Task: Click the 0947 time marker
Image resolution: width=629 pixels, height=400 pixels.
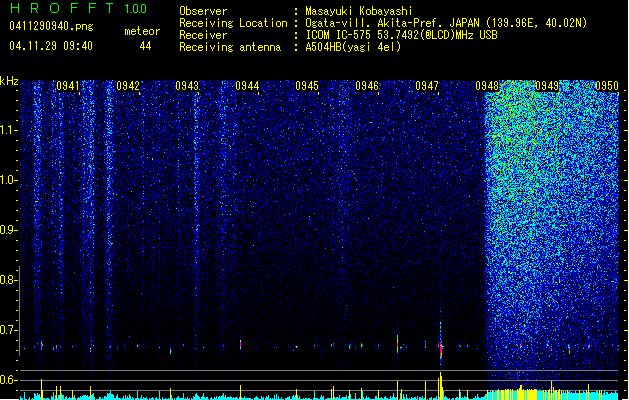Action: pos(427,86)
